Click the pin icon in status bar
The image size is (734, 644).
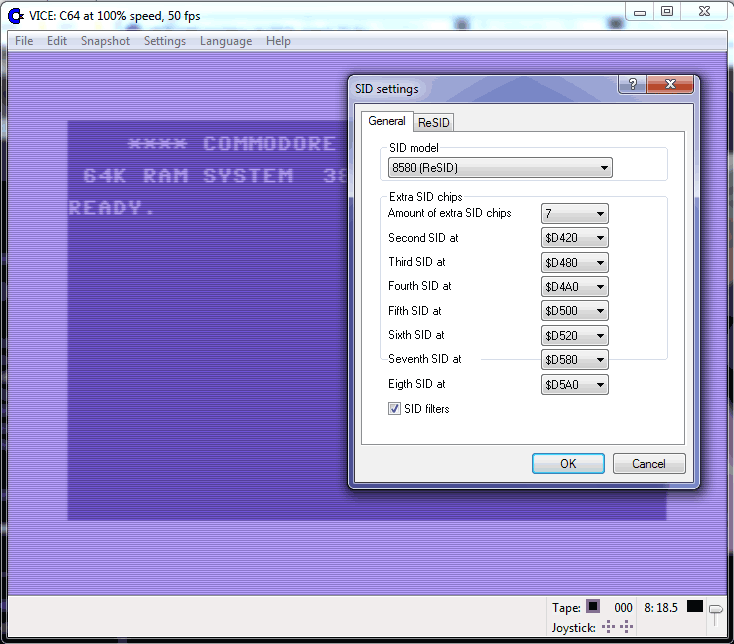[715, 615]
